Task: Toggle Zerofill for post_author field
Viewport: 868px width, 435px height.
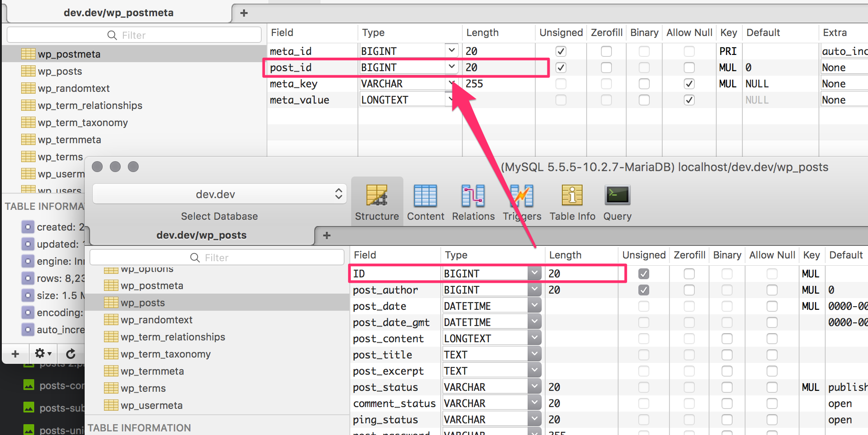Action: 689,290
